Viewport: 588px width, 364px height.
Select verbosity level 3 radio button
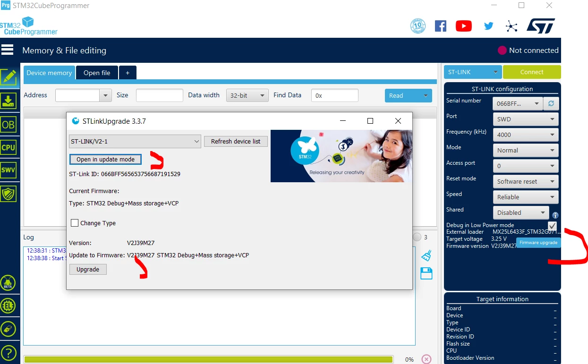click(x=417, y=237)
